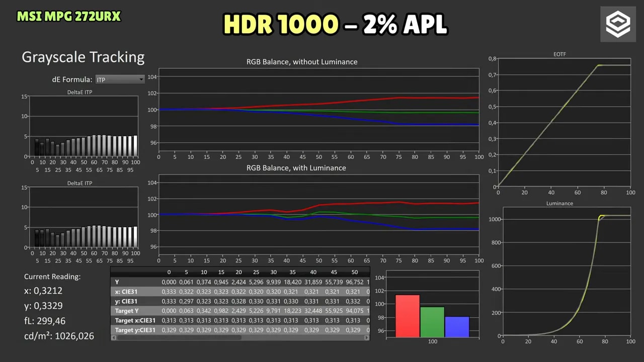Select the Target x:CIE31 row header

pos(134,320)
